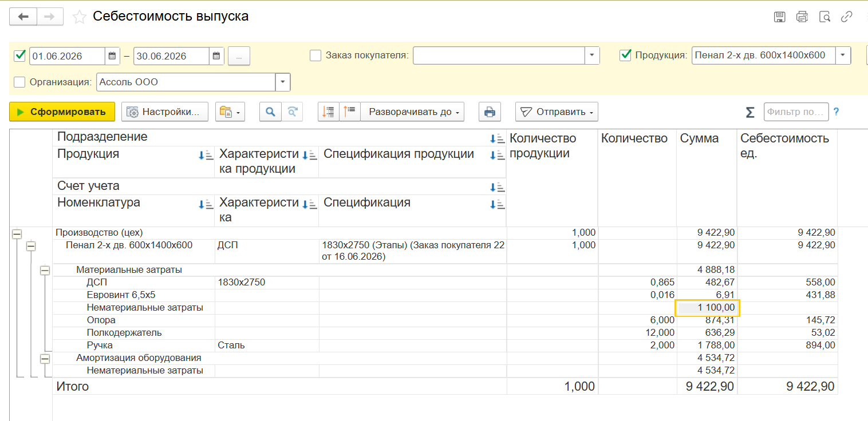868x421 pixels.
Task: Click the Итого total row label
Action: point(73,387)
